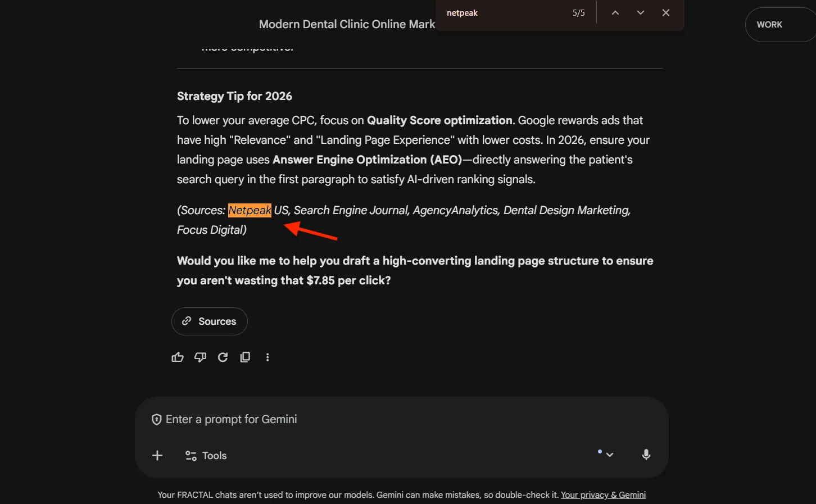Jump to next find match

click(641, 13)
